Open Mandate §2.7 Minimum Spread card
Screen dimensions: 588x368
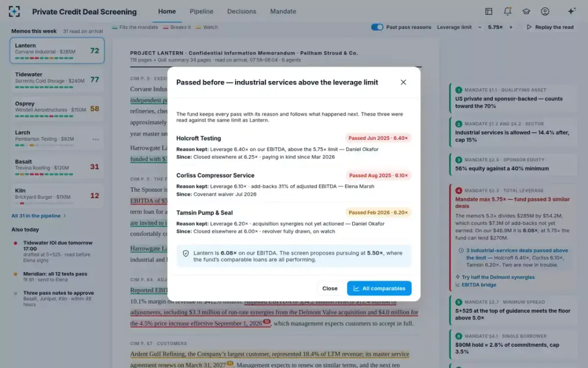click(x=513, y=310)
